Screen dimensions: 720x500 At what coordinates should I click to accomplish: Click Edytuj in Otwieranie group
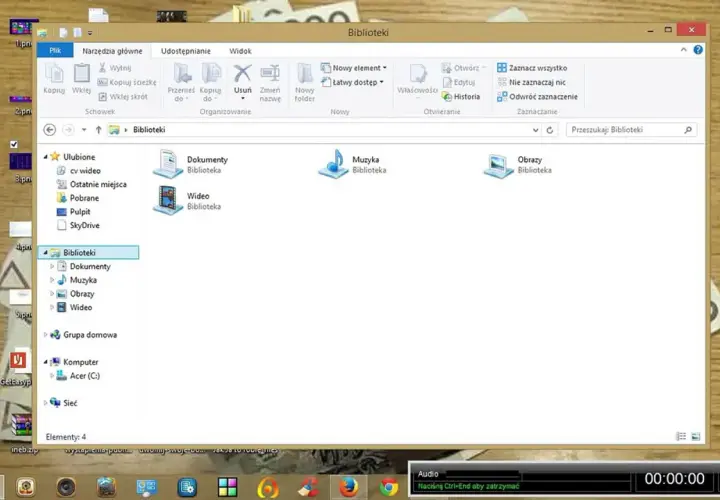tap(458, 82)
